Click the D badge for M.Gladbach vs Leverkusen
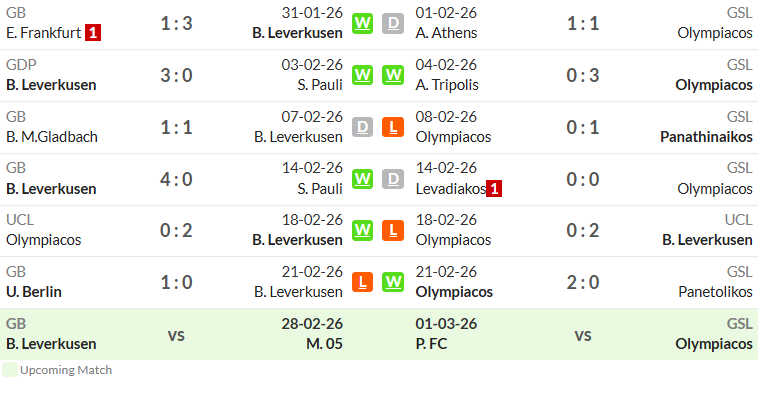762x402 pixels. coord(362,127)
